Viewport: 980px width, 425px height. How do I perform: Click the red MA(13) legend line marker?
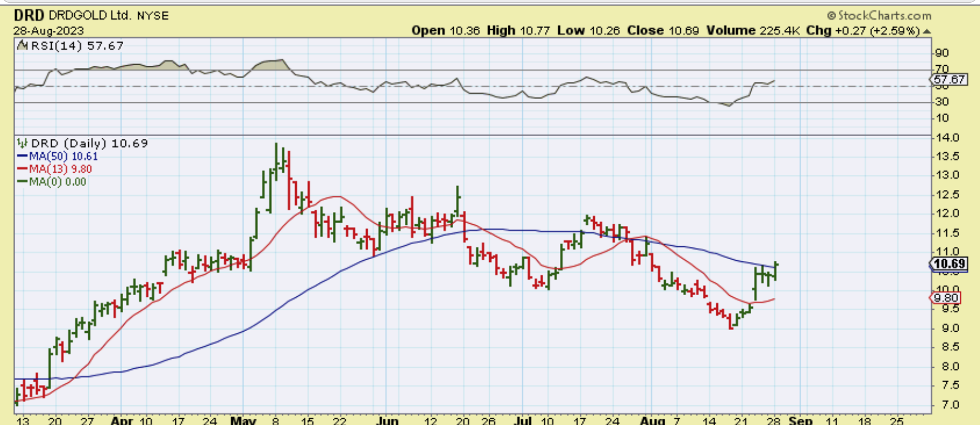[x=22, y=169]
